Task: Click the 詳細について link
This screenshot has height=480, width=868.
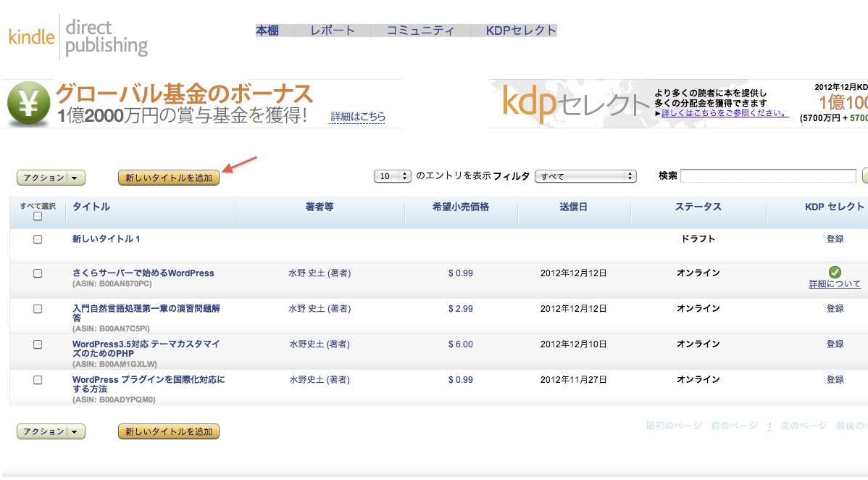Action: 835,284
